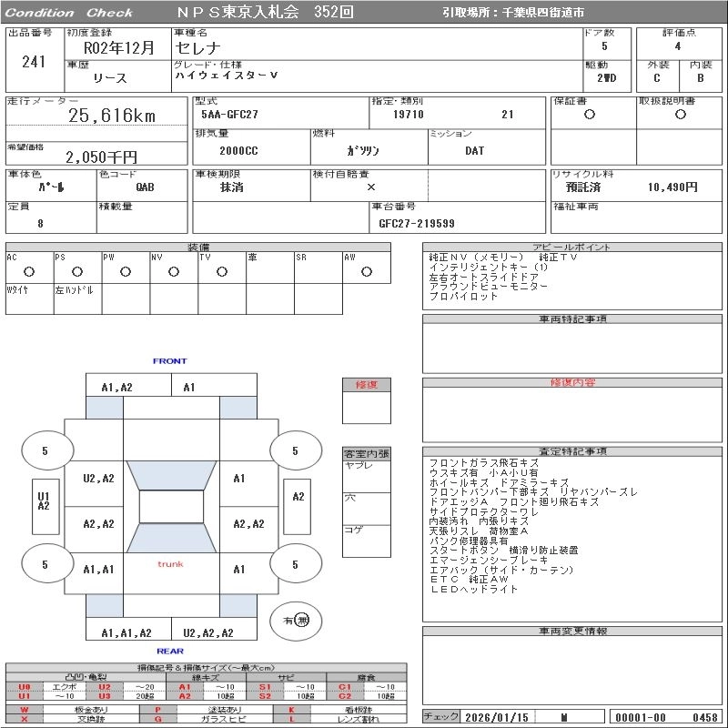
Task: Select the inspection expiry value '抹消'
Action: (231, 187)
